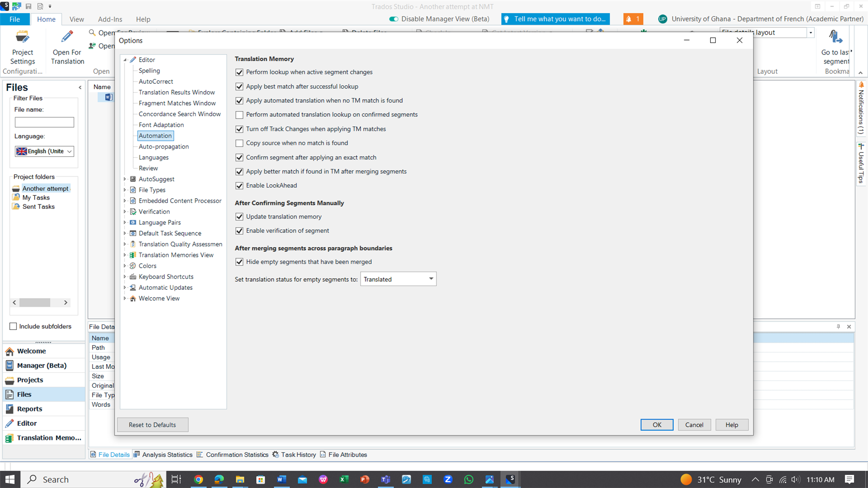Expand the Embedded Content Processor node

tap(125, 201)
